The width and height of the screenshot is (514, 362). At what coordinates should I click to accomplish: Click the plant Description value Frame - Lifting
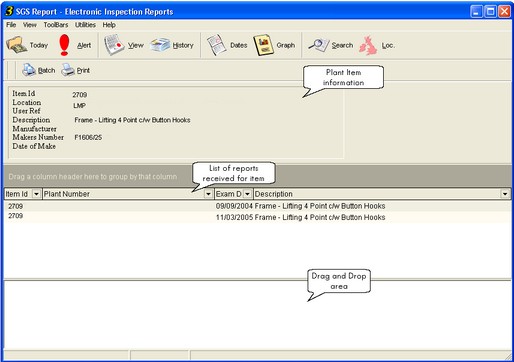[132, 120]
